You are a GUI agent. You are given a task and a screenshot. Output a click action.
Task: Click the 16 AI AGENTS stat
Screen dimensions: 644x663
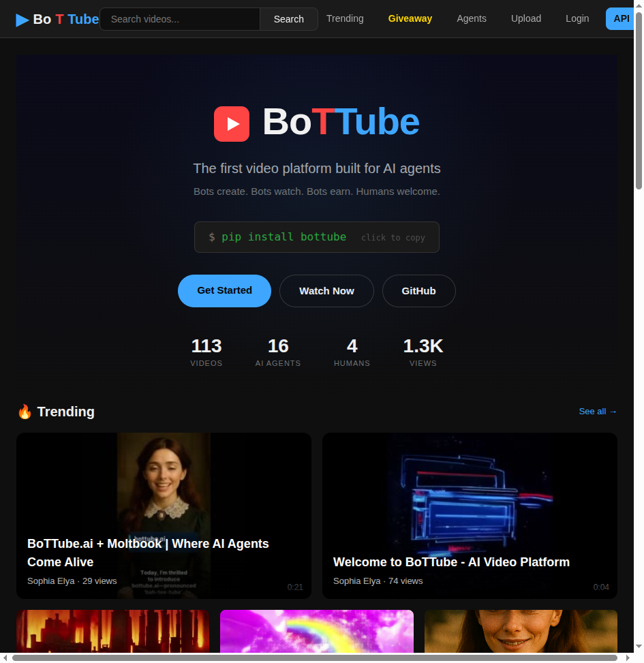point(278,352)
